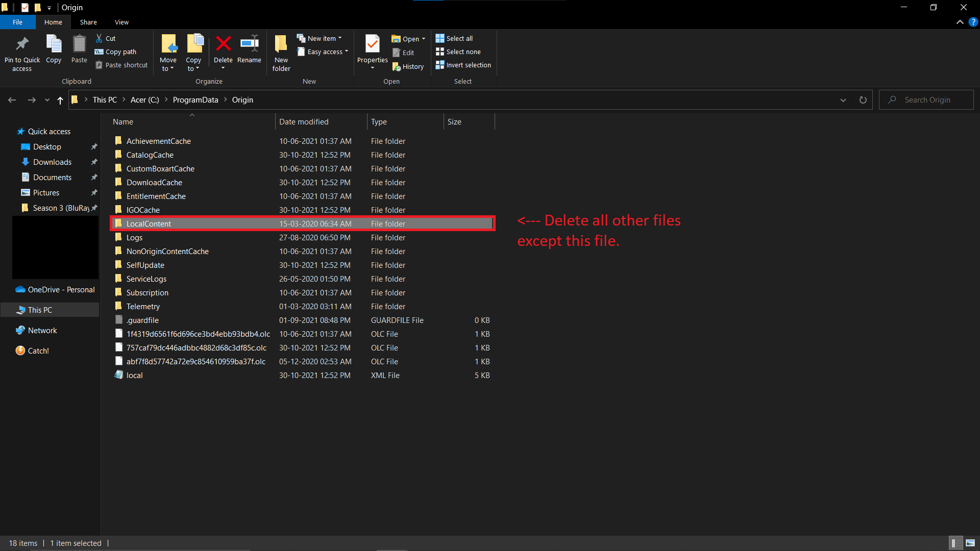Invert the current selection
The width and height of the screenshot is (980, 551).
tap(463, 65)
